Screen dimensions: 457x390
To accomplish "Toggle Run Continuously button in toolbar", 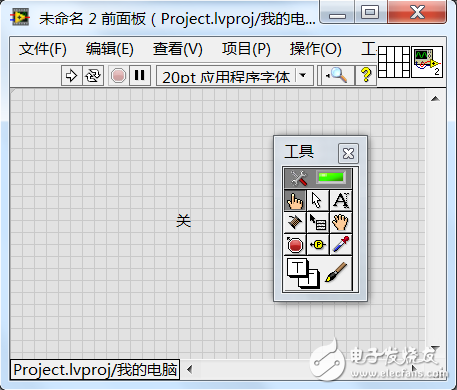I will coord(93,76).
